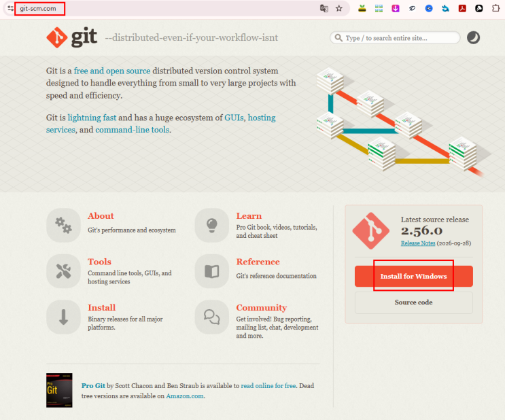This screenshot has height=420, width=505.
Task: Open the translate page icon
Action: [x=324, y=8]
